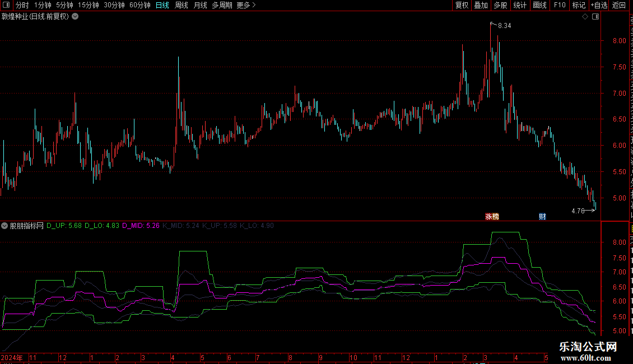This screenshot has height=364, width=633.
Task: Click the K_MID: 5.24 value
Action: (x=181, y=226)
